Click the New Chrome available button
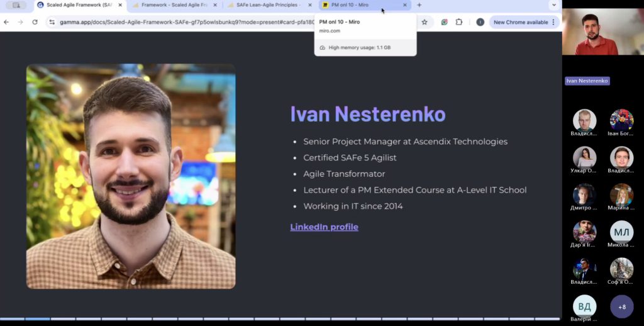Screen dimensions: 644x326 (x=520, y=22)
